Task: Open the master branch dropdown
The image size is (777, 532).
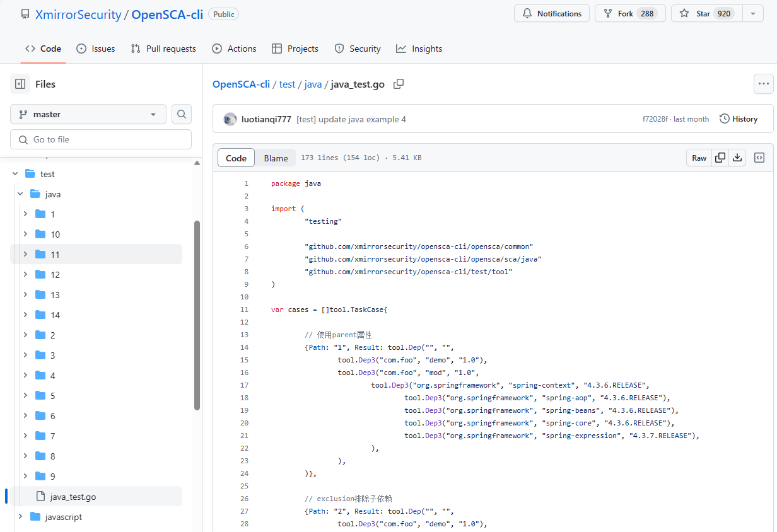Action: pos(88,114)
